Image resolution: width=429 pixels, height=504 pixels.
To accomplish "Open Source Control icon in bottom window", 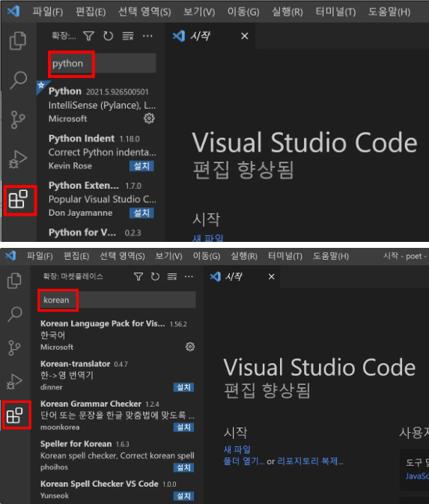I will coord(14,347).
